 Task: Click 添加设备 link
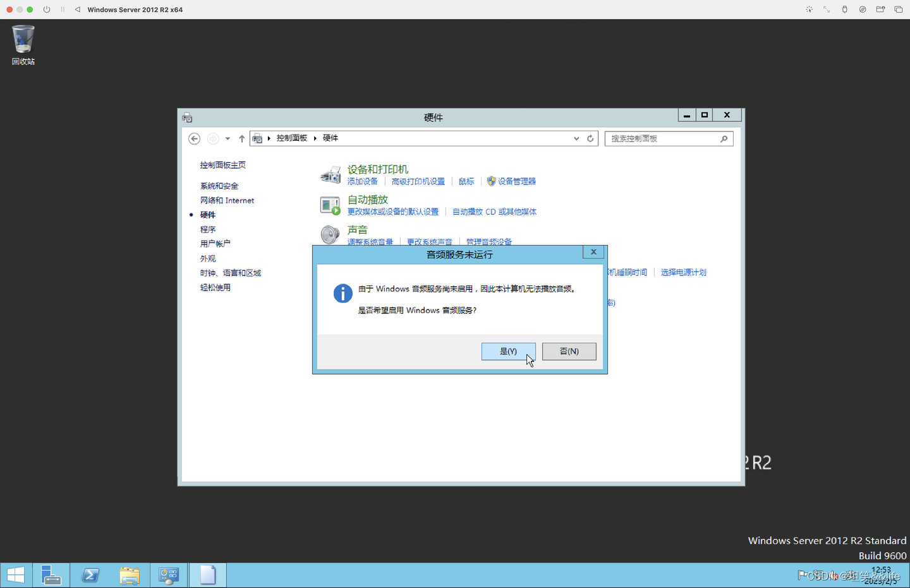point(363,181)
